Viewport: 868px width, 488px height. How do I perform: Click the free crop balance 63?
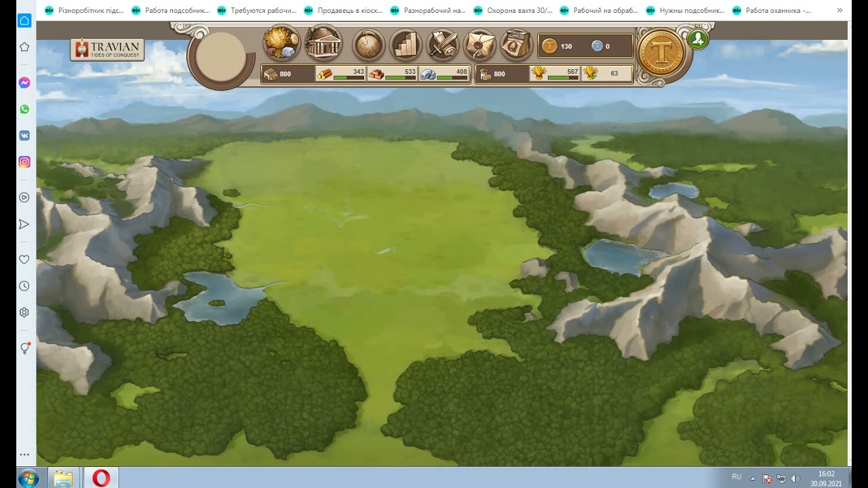(614, 73)
